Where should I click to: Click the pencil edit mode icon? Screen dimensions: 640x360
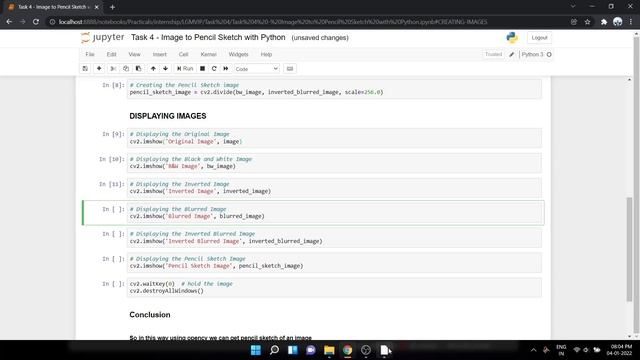tap(511, 54)
